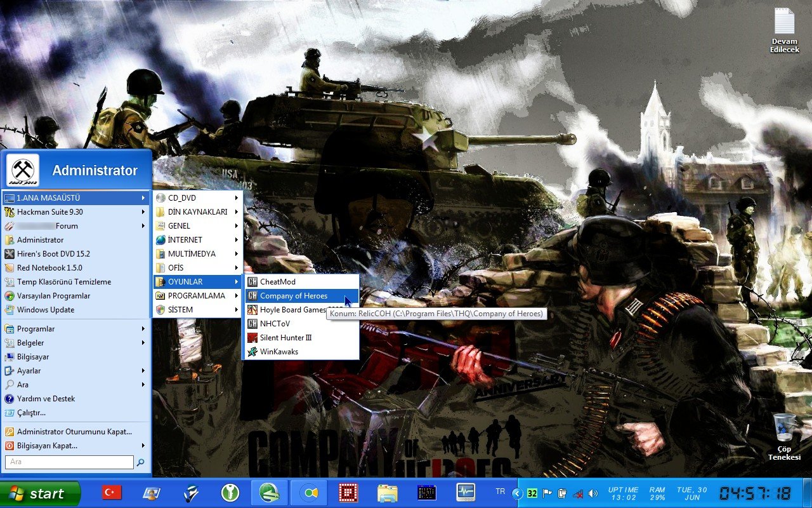Viewport: 812px width, 508px height.
Task: Select 1.ANA MASAÜSTÜ menu item
Action: point(75,198)
